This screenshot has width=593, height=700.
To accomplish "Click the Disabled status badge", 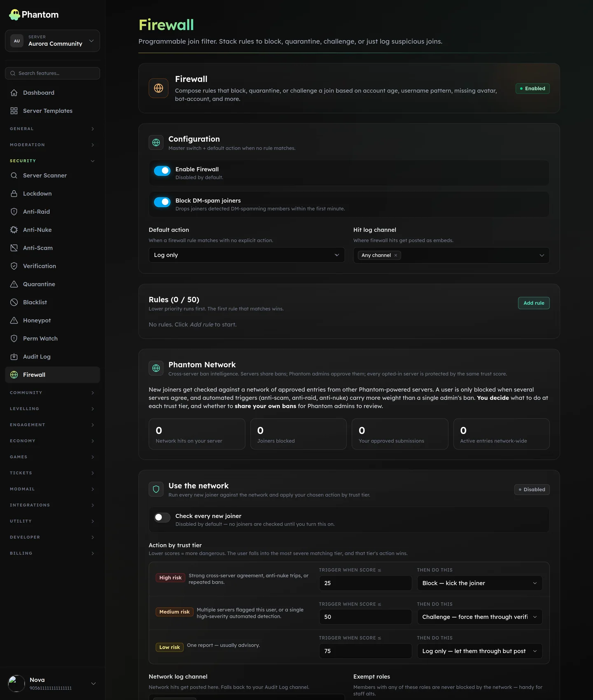I will coord(532,490).
